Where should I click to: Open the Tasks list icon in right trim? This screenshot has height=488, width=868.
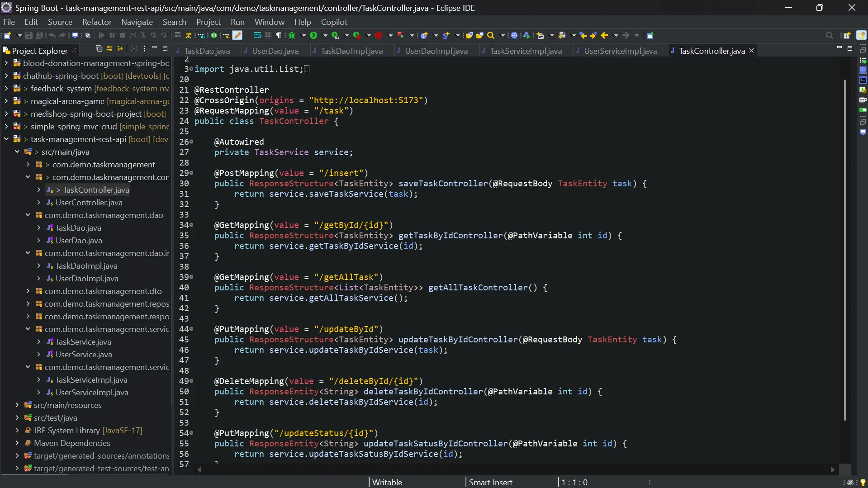coord(863,60)
